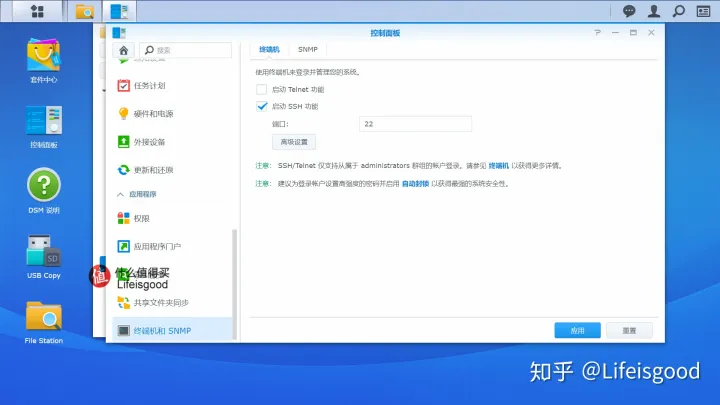Open Control Panel desktop icon
The width and height of the screenshot is (720, 405).
tap(44, 127)
